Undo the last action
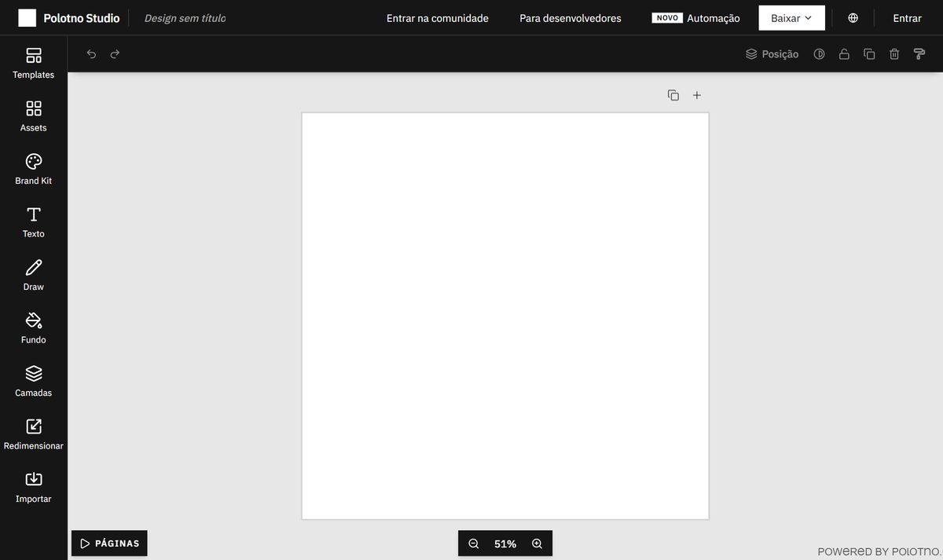 click(x=91, y=54)
